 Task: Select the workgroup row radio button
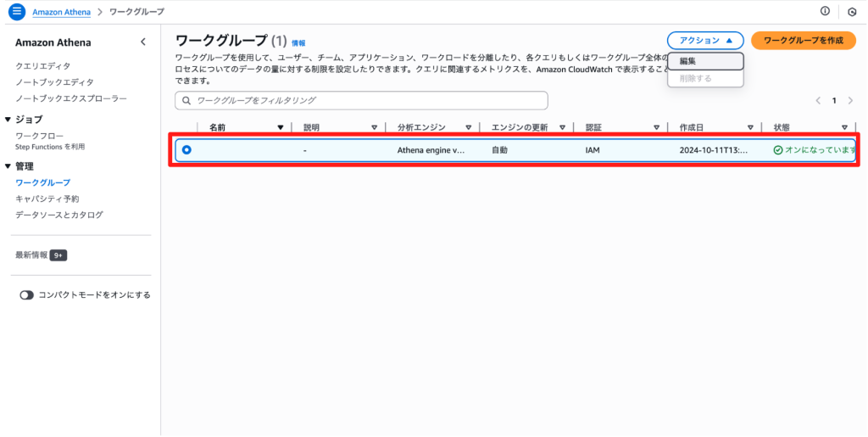coord(186,149)
